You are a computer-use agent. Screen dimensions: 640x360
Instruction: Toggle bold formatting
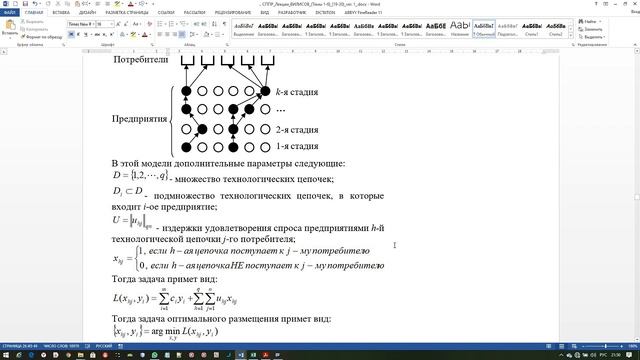tap(71, 34)
